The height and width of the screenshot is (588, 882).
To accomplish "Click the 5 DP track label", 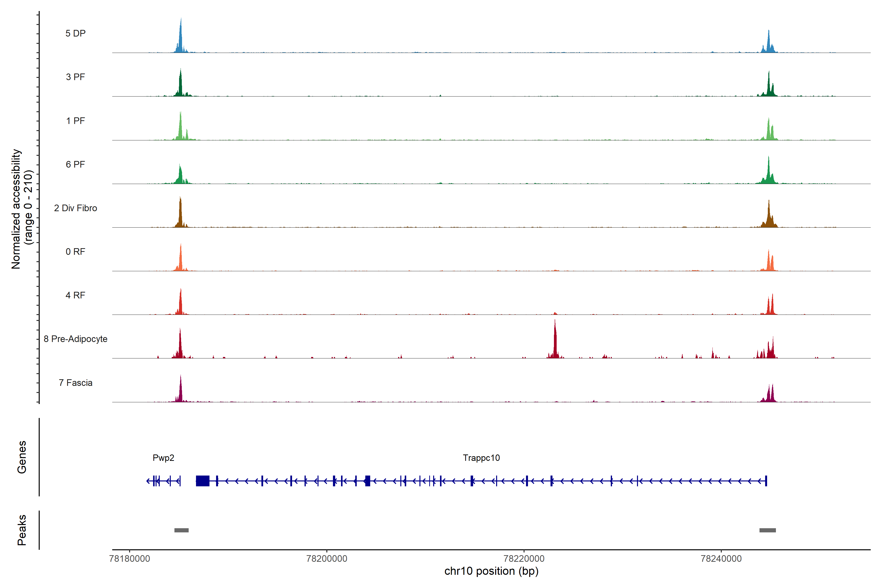I will coord(75,33).
